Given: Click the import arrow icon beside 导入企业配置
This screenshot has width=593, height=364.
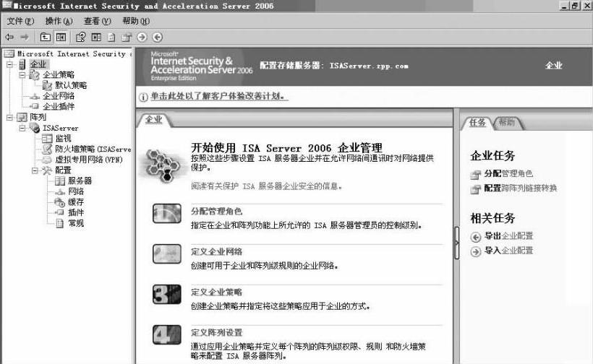Looking at the screenshot, I should (x=475, y=251).
